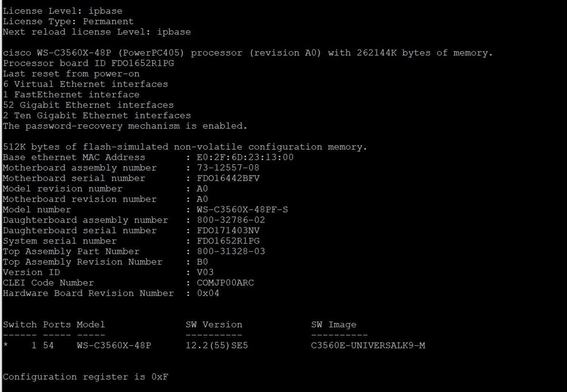Click '6 Virtual Ethernet interfaces' line
This screenshot has height=392, width=567.
pos(85,84)
